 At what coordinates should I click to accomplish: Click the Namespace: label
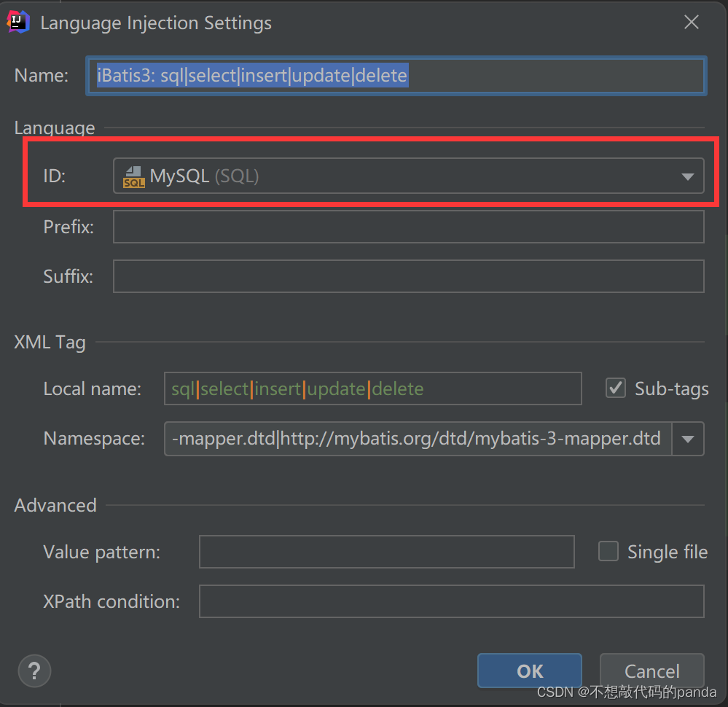[94, 439]
